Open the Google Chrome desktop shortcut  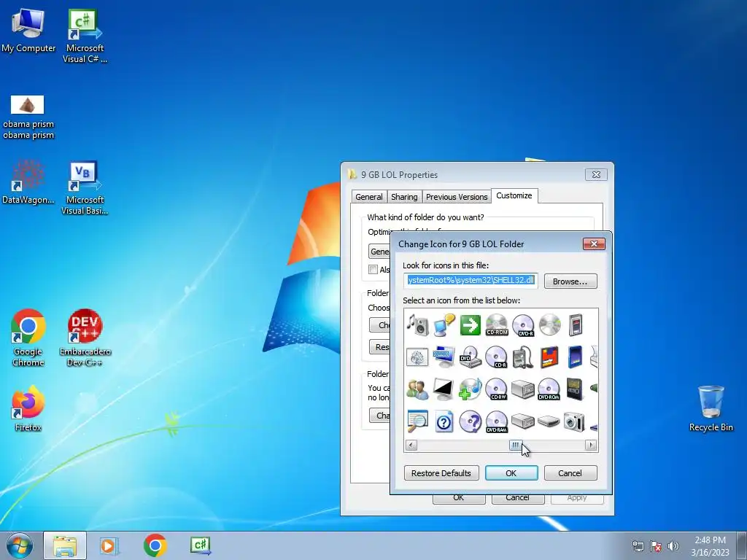coord(28,338)
